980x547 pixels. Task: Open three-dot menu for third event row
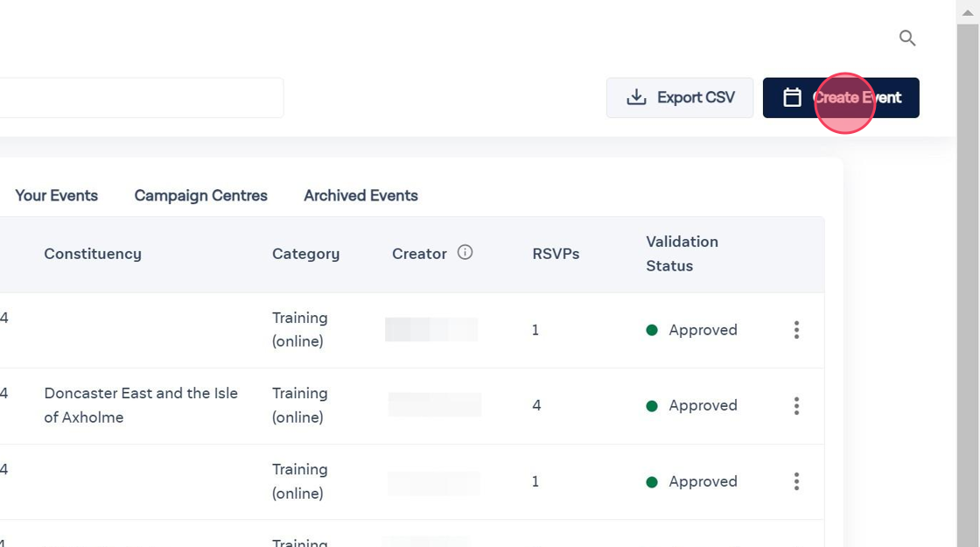point(796,481)
